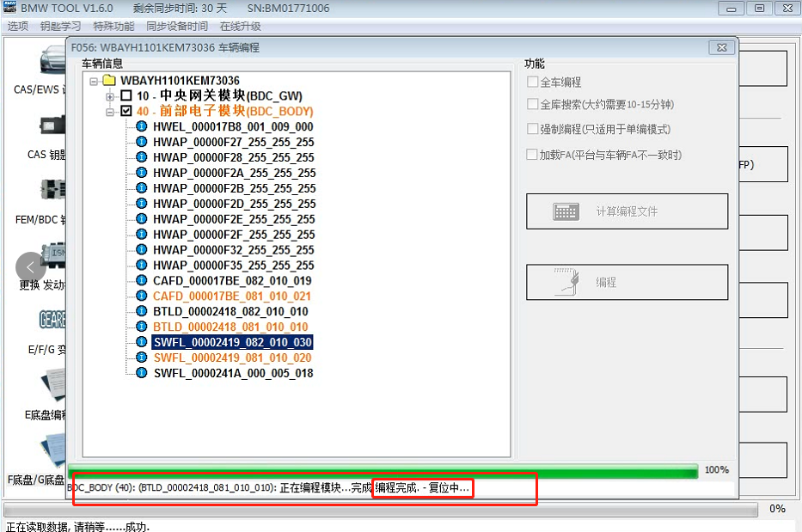Click the BMW TOOL app icon in title bar
The image size is (802, 532).
[x=9, y=7]
